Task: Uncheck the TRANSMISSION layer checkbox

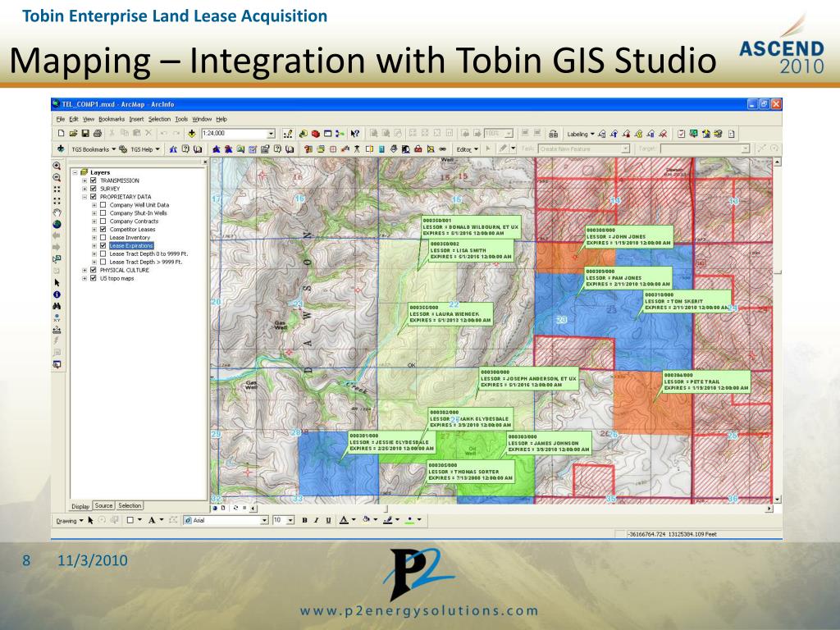Action: pos(94,180)
